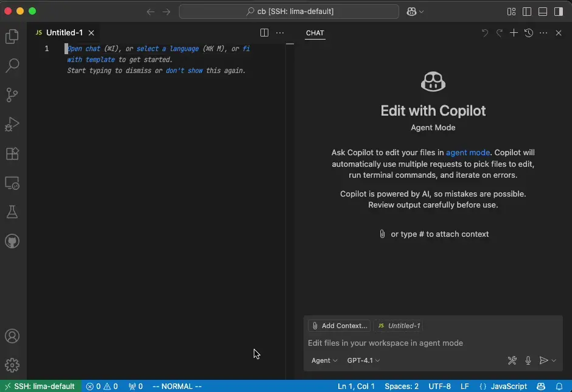Show chat history
The height and width of the screenshot is (392, 572).
[529, 33]
